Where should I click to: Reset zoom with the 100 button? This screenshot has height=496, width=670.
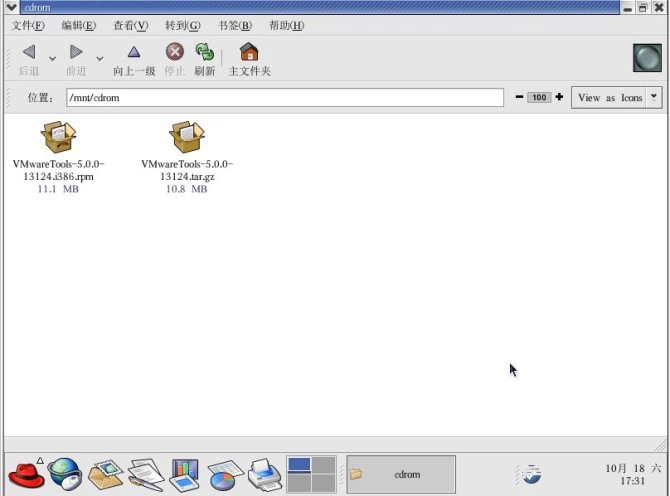click(x=539, y=98)
